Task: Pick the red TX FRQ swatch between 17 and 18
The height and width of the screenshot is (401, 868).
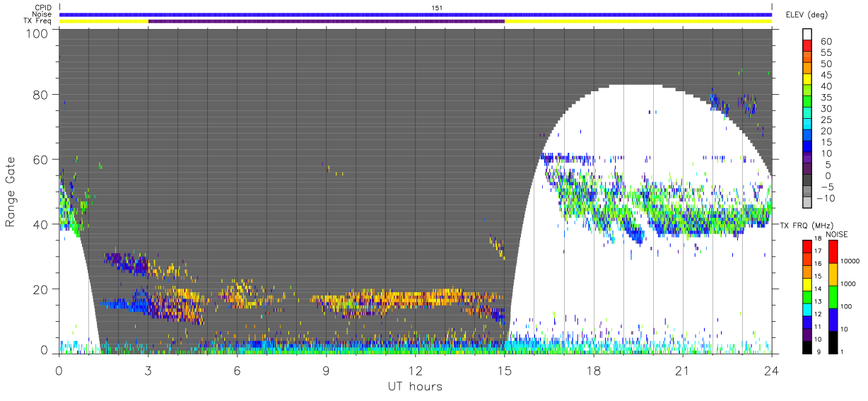Action: (807, 245)
